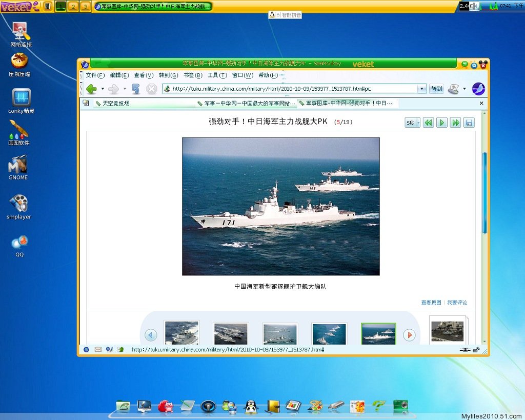This screenshot has height=420, width=525.
Task: Open the Navigator icon in the status bar
Action: pos(86,349)
